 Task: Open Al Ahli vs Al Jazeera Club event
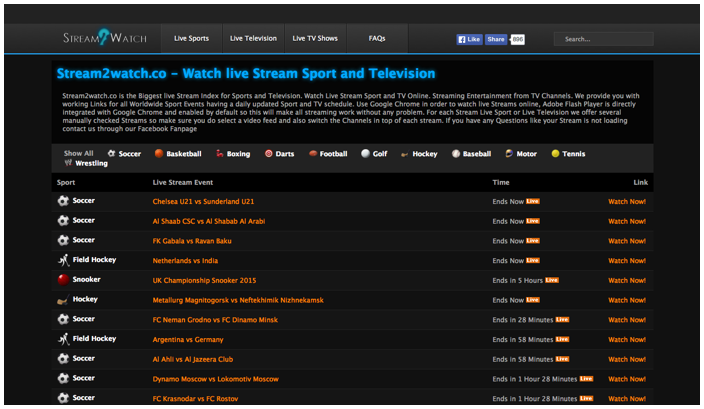193,360
